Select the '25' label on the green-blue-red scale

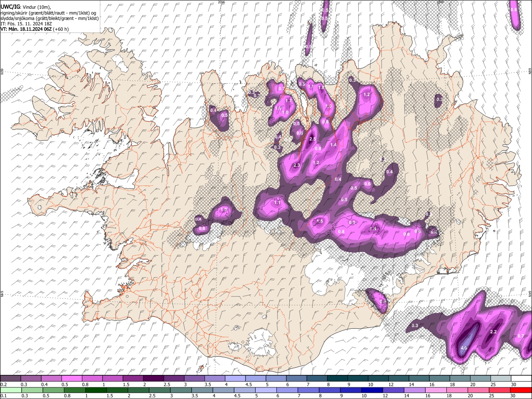pos(493,396)
